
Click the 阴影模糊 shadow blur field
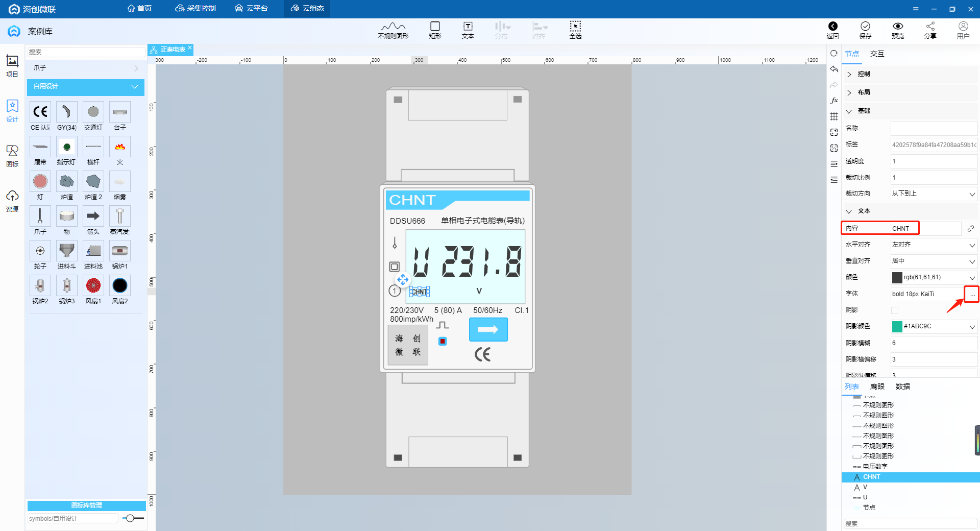(934, 343)
